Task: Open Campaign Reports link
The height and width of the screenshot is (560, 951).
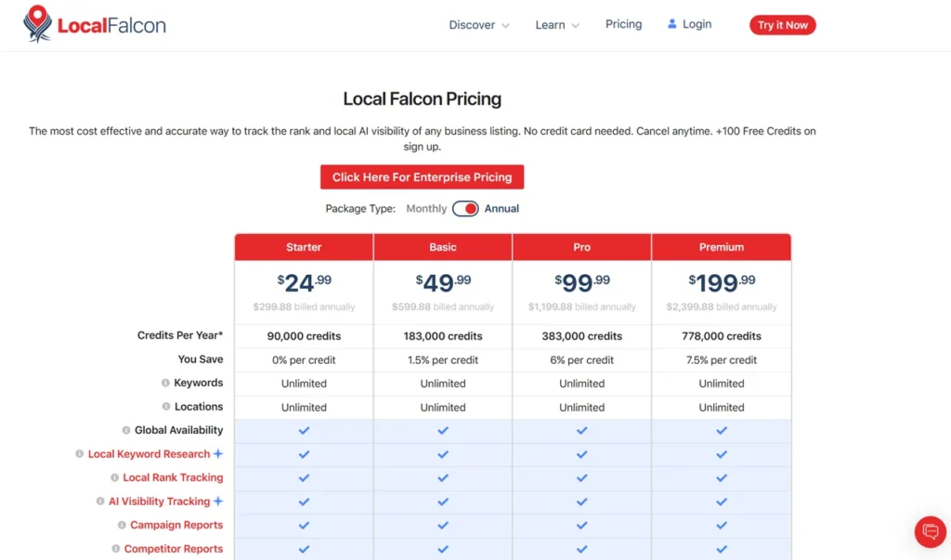Action: (176, 525)
